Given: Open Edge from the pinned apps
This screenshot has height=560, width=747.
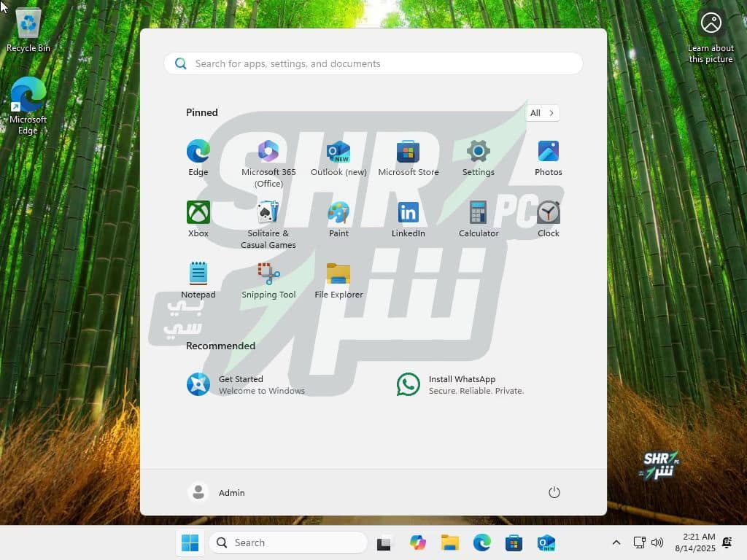Looking at the screenshot, I should pyautogui.click(x=198, y=158).
